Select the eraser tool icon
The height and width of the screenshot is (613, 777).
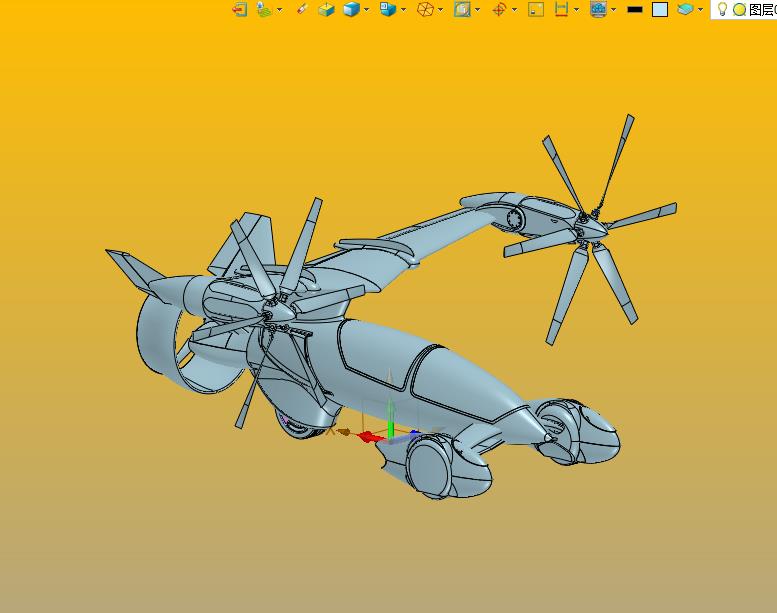pyautogui.click(x=302, y=9)
